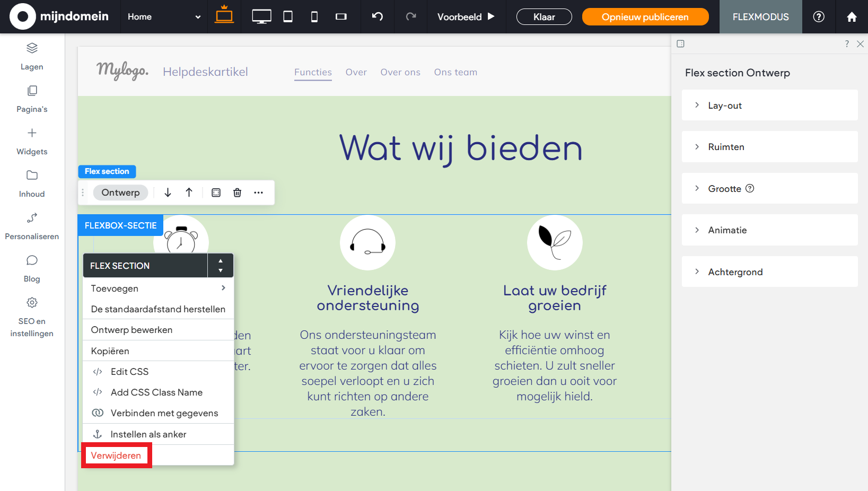Switch to mobile preview mode

click(x=314, y=16)
